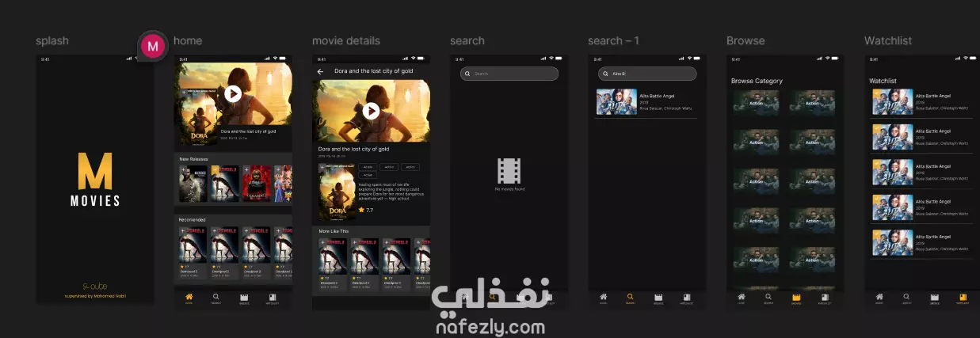Click the 7.7 rating star in movie details

[361, 210]
